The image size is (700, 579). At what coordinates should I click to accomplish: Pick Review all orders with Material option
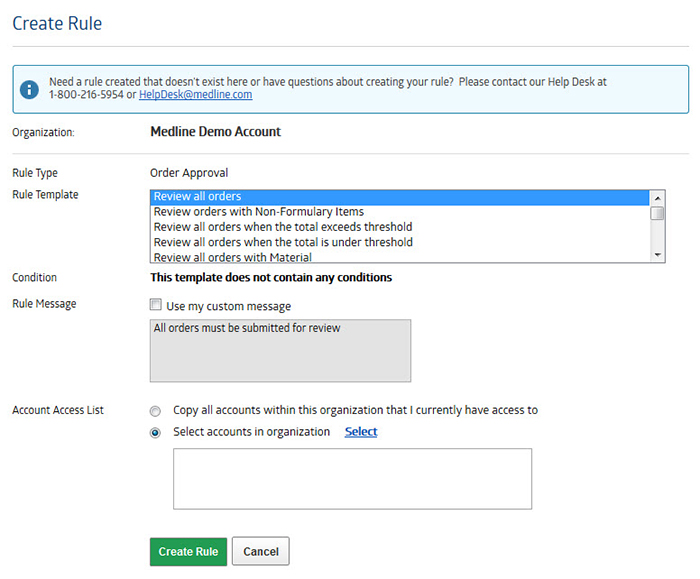(x=400, y=257)
